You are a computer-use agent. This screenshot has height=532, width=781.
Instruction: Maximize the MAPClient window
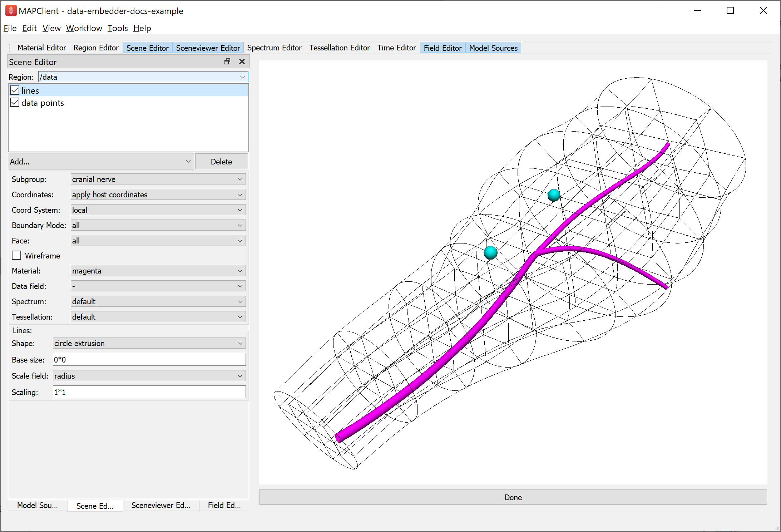pos(730,11)
